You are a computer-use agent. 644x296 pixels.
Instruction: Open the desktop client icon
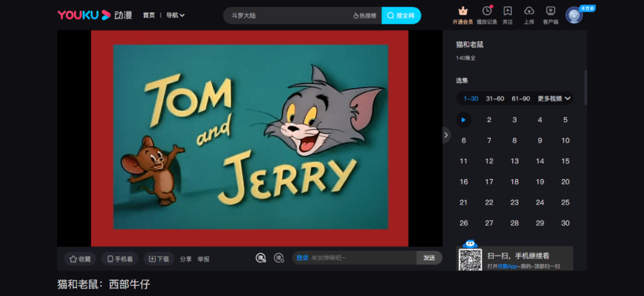[550, 11]
